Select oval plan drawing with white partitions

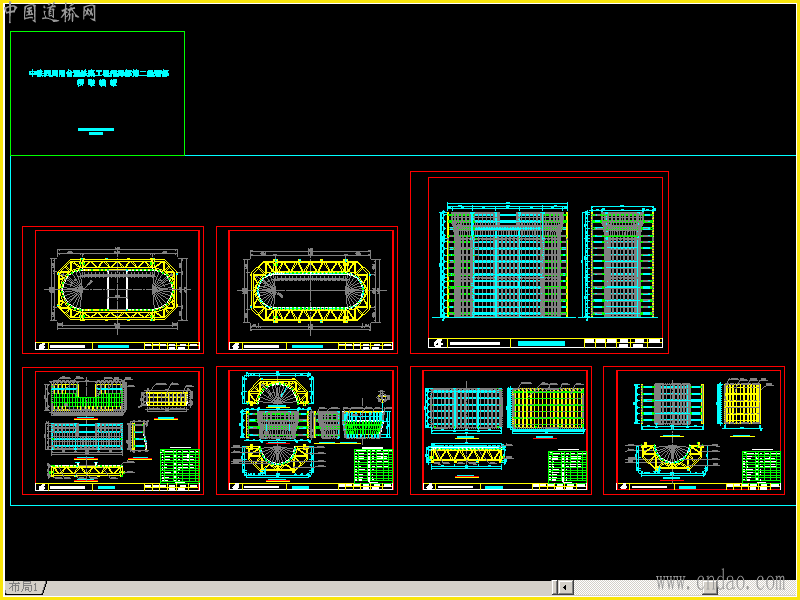[x=117, y=289]
